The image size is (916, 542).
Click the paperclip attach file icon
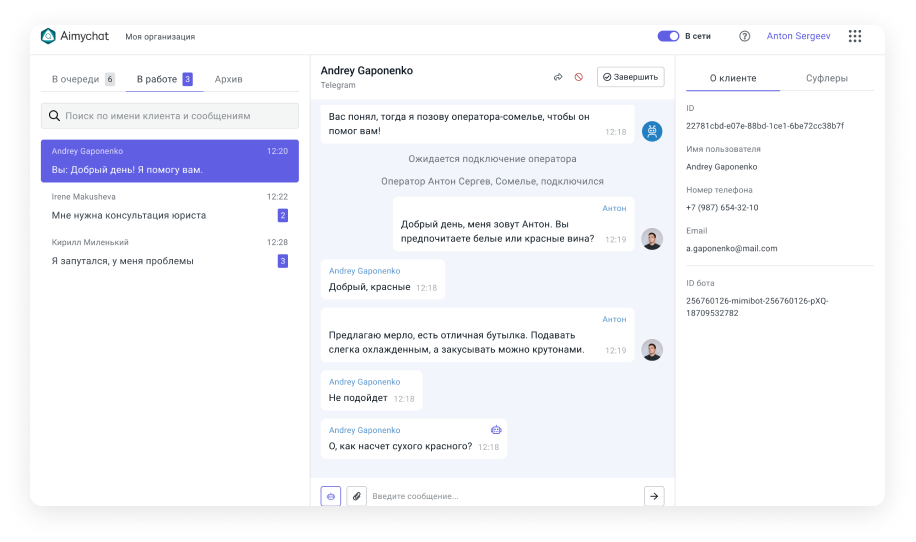tap(356, 496)
